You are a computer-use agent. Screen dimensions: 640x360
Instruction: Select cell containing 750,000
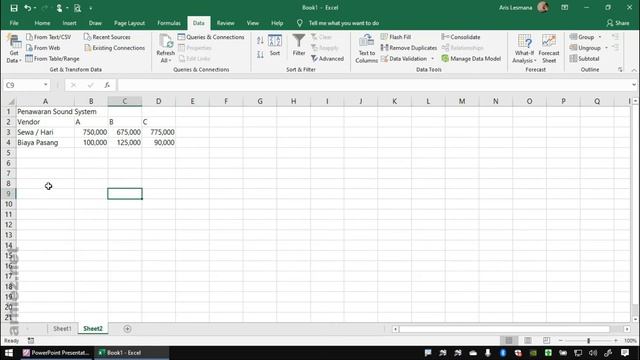click(91, 132)
